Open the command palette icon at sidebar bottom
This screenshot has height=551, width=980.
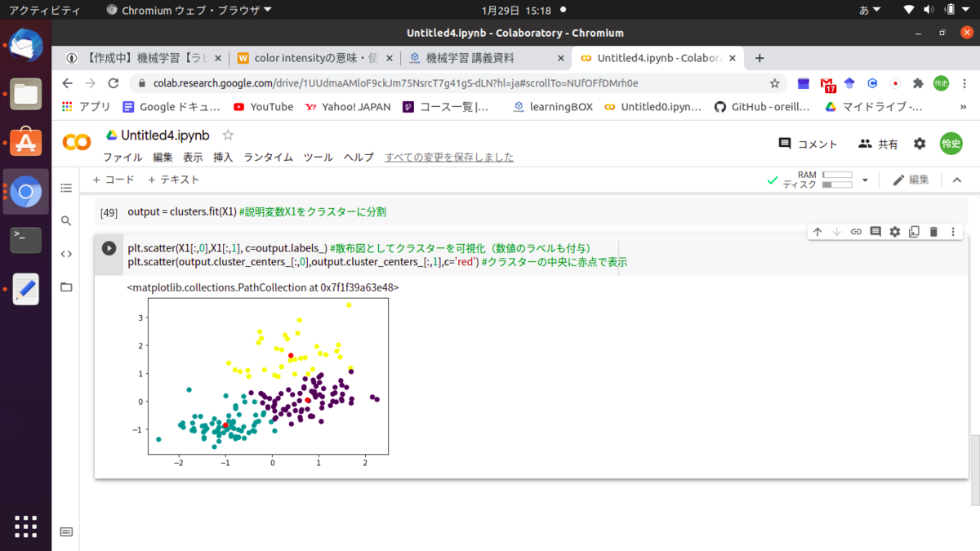pos(66,531)
